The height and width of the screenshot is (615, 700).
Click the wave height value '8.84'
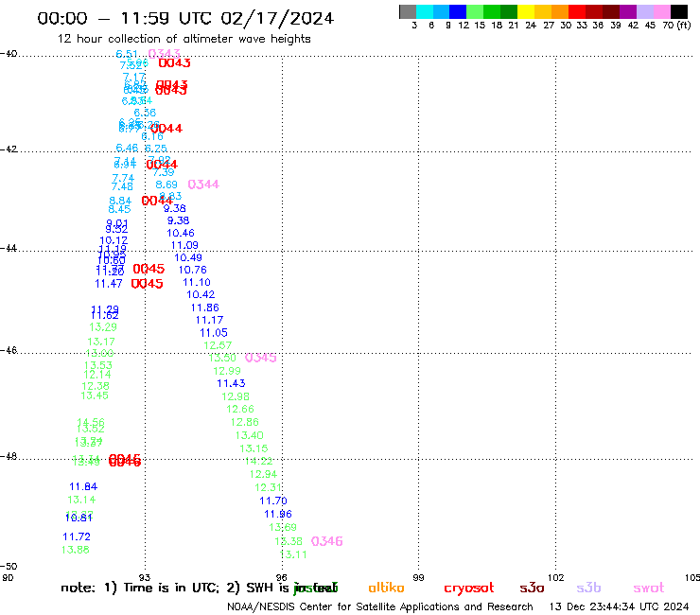[120, 201]
